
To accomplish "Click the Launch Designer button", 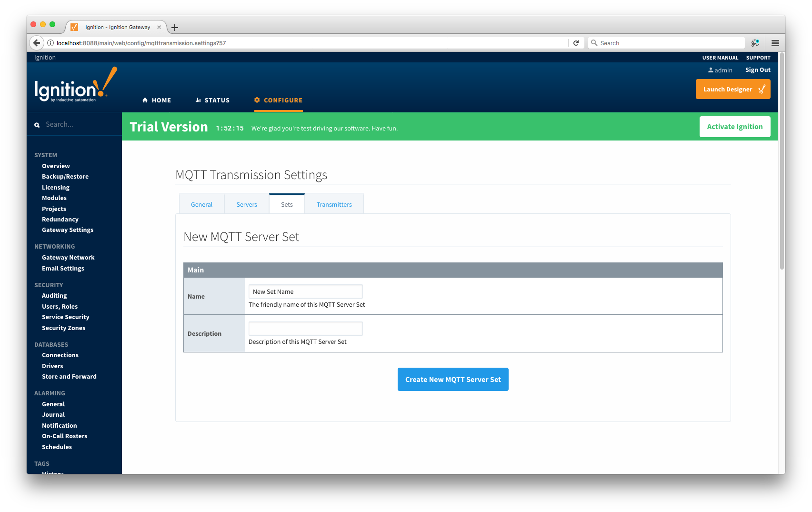I will (733, 89).
